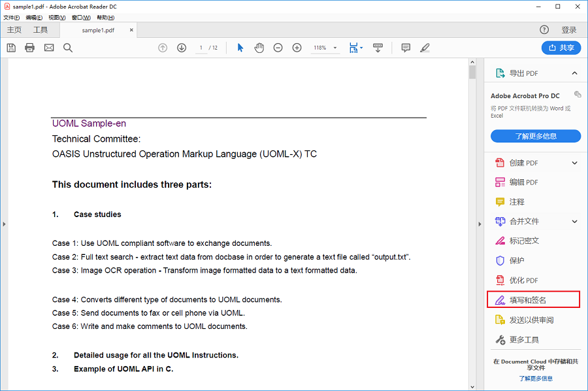Open 合并文件 tool
Viewport: 588px width, 391px height.
coord(517,222)
